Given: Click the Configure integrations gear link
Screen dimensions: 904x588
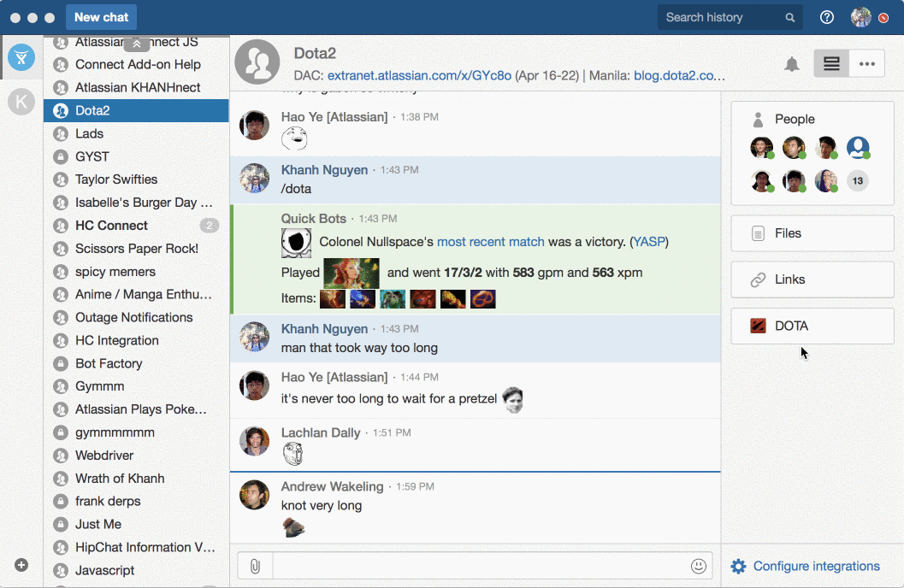Looking at the screenshot, I should tap(806, 566).
